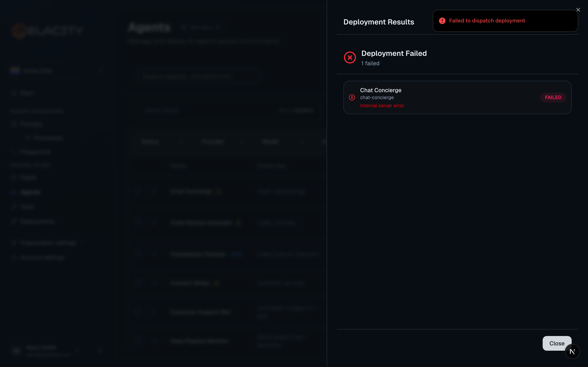Expand the Organization settings section
This screenshot has width=588, height=367.
[x=48, y=243]
